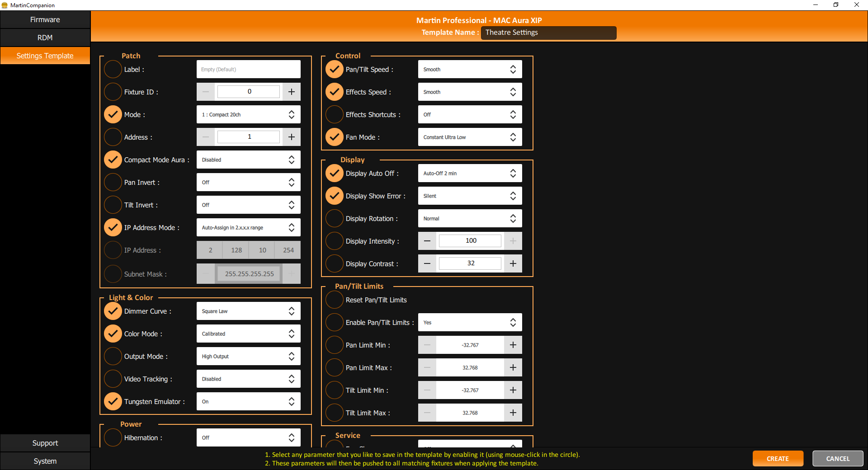Increase Tilt Limit Max using plus

click(513, 412)
